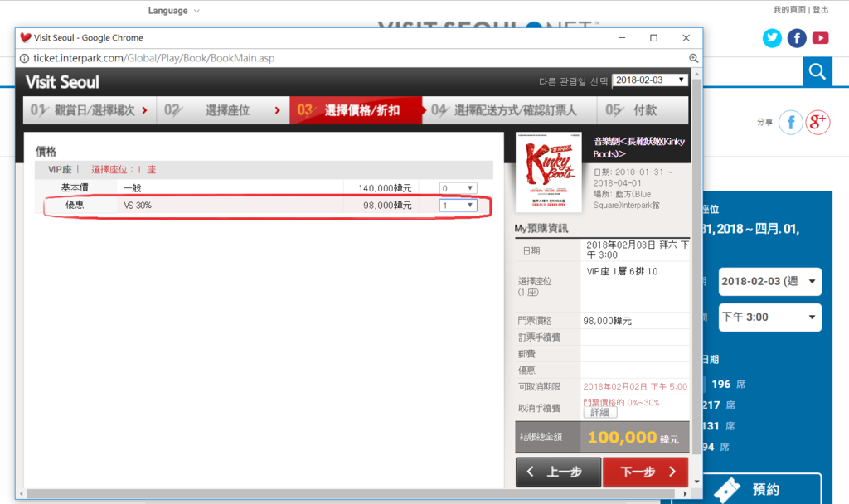The width and height of the screenshot is (849, 504).
Task: Click 100,000 total amount text
Action: point(622,437)
